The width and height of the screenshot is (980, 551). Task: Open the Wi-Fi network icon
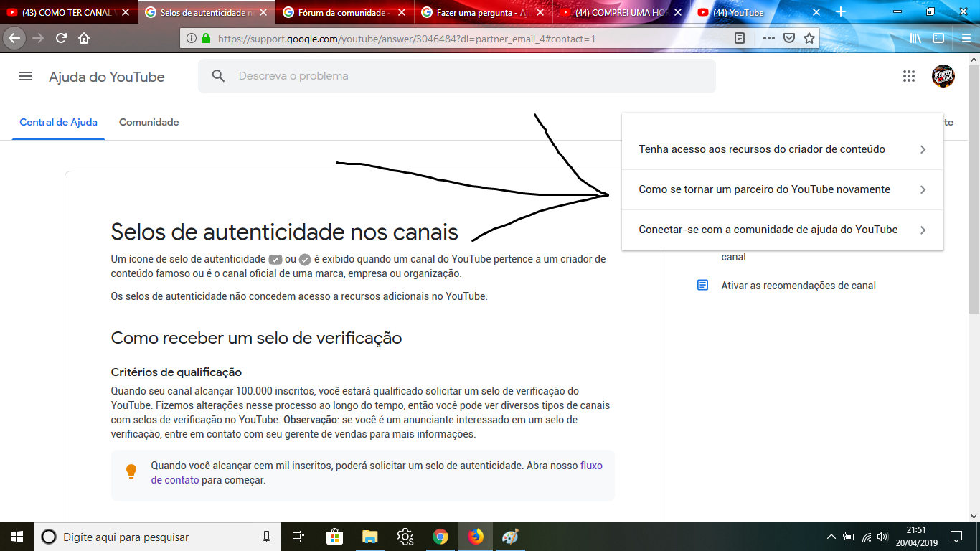click(x=867, y=537)
